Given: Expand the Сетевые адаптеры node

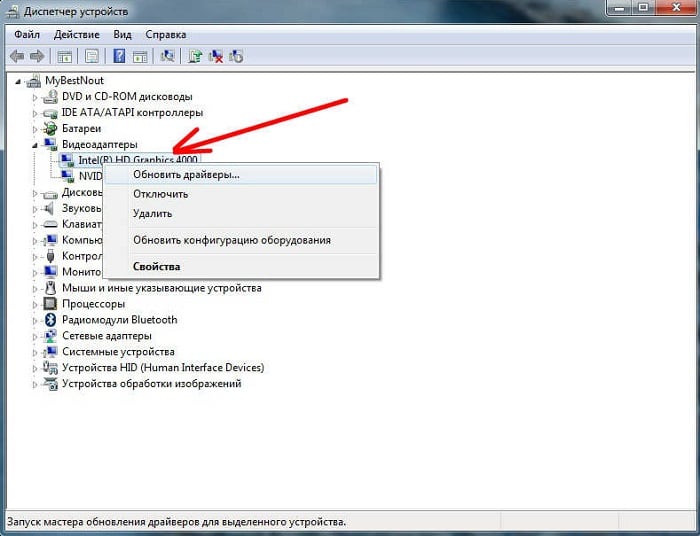Looking at the screenshot, I should click(x=36, y=336).
